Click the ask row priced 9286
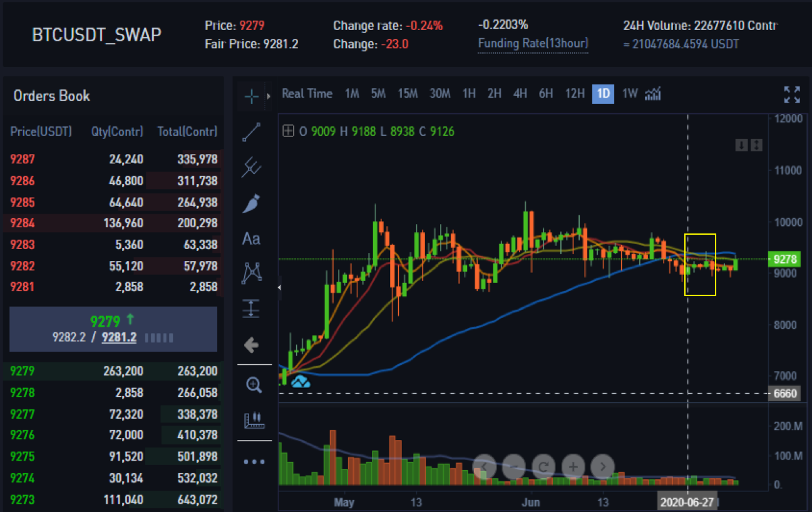The width and height of the screenshot is (812, 512). (x=113, y=181)
